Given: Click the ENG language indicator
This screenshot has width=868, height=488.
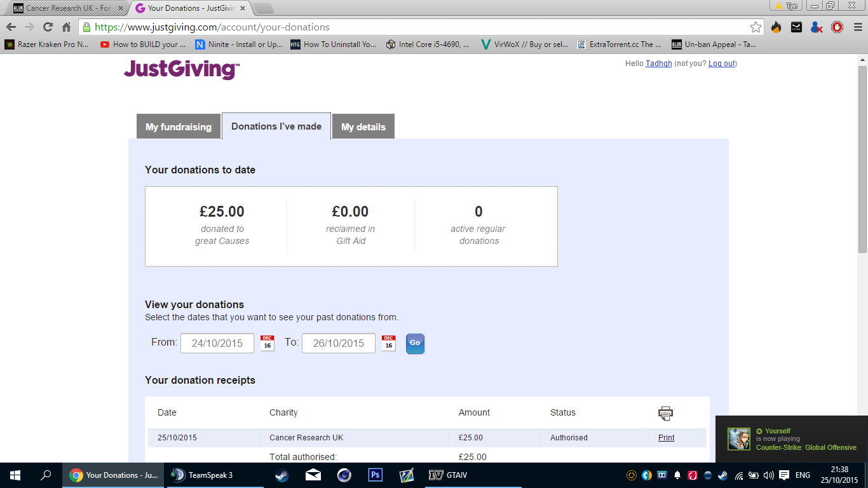Looking at the screenshot, I should [x=803, y=475].
